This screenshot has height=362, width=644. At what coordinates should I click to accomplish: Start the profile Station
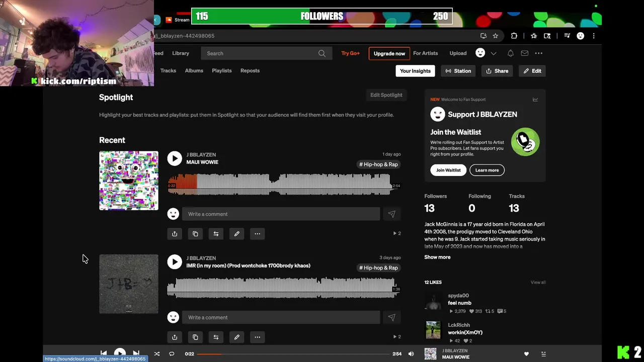[x=458, y=71]
